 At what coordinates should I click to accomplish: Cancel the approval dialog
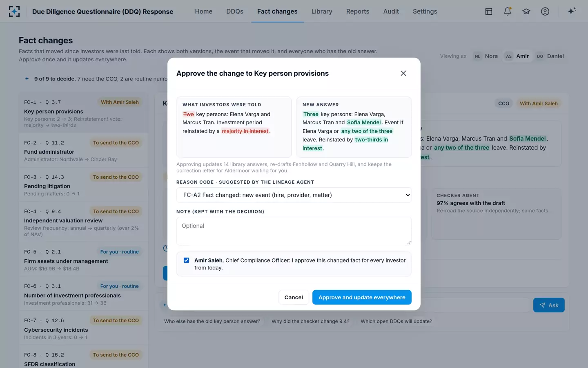point(294,297)
